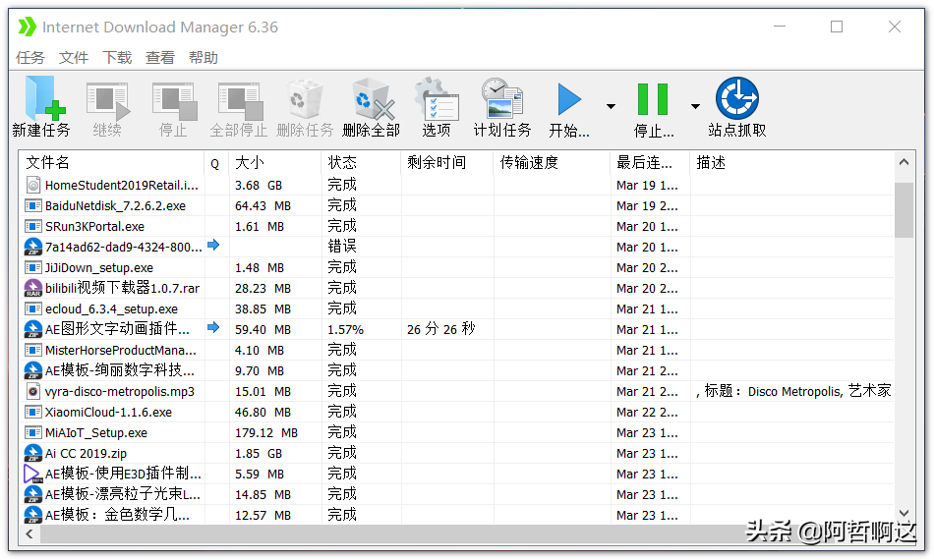
Task: Sort by the 传输速度 column header
Action: pos(553,163)
